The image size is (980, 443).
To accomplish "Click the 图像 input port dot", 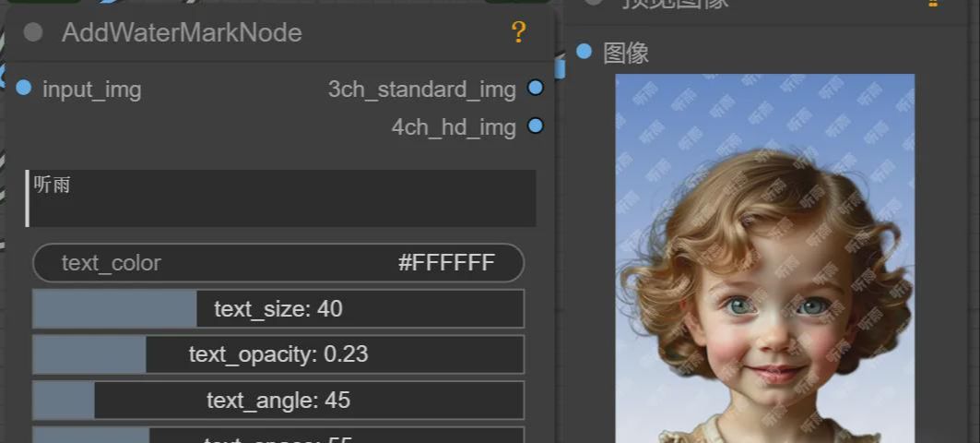I will click(x=584, y=52).
